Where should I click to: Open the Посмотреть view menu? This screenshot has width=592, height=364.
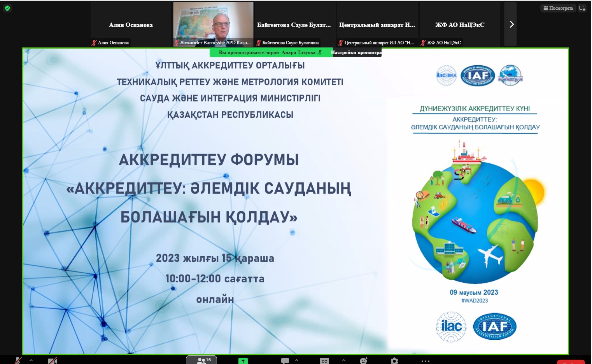click(558, 8)
